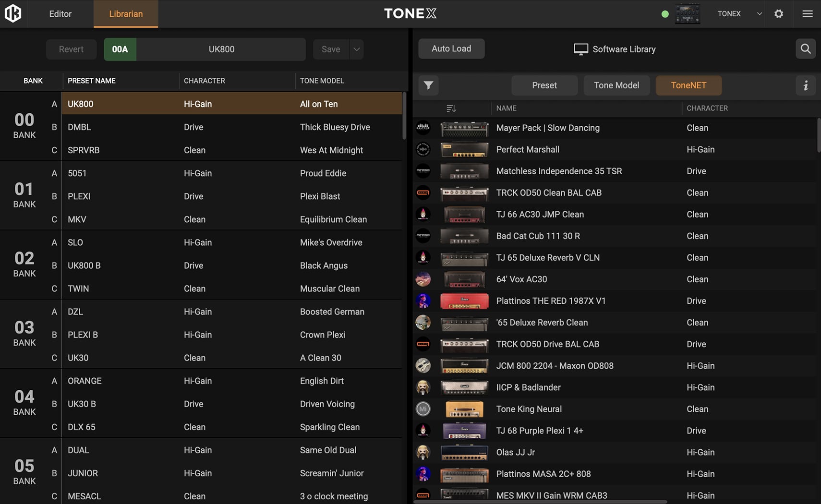
Task: Open the settings gear icon
Action: [779, 14]
